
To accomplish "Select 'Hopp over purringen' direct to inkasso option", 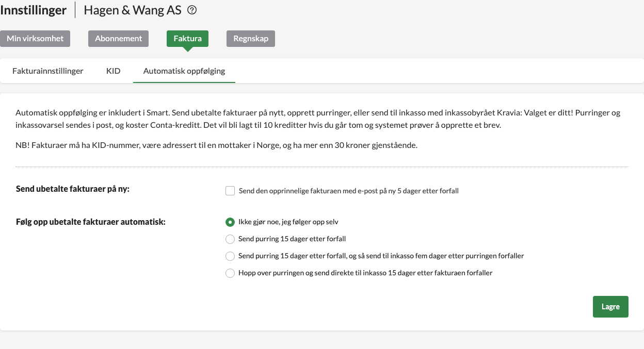I will [230, 273].
